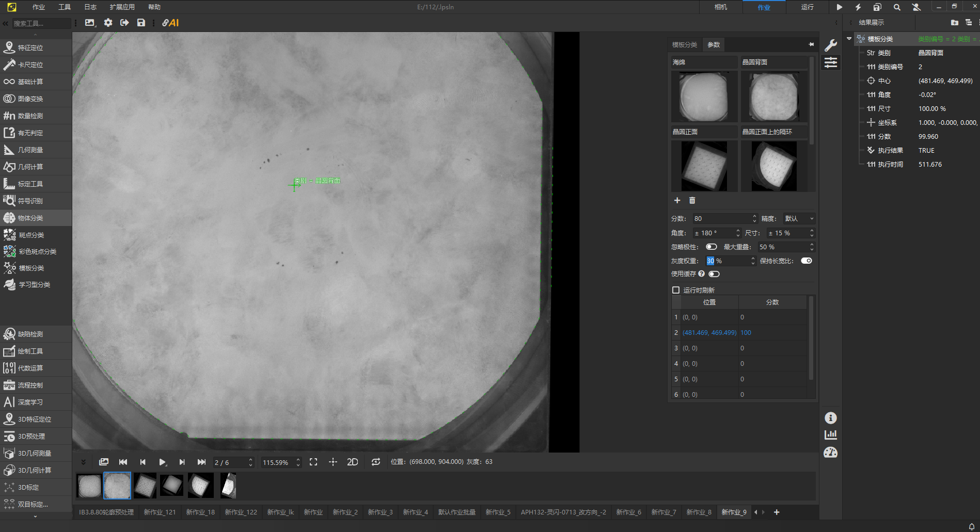Open the 作业 menu in the menu bar
Viewport: 980px width, 532px height.
point(39,7)
